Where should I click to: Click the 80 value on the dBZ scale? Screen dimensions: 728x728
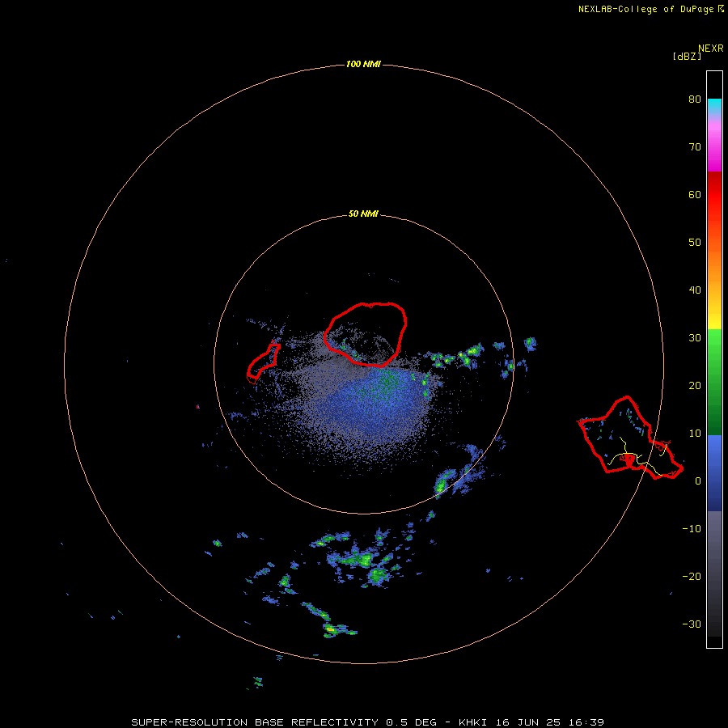pos(695,99)
